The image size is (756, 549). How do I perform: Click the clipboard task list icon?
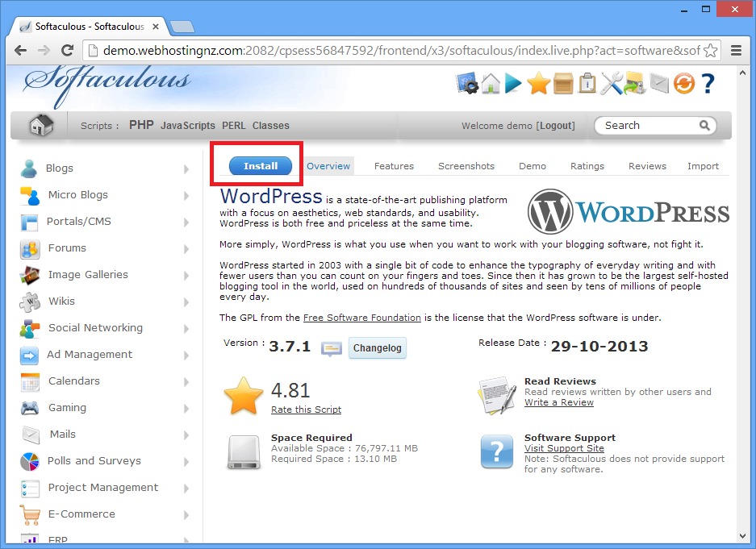[587, 83]
